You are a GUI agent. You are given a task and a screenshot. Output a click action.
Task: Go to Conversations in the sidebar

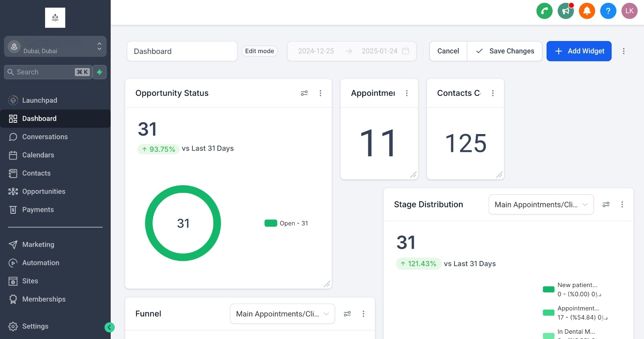pos(45,137)
